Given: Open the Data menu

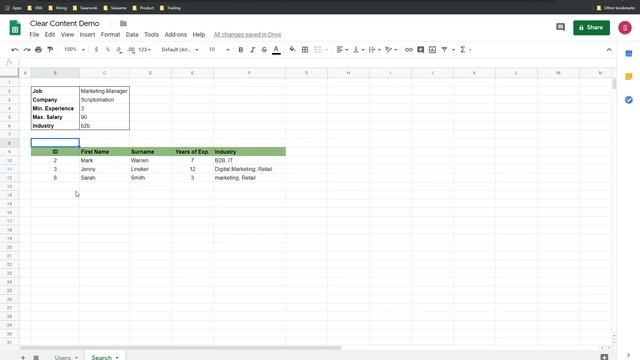Looking at the screenshot, I should pos(132,35).
